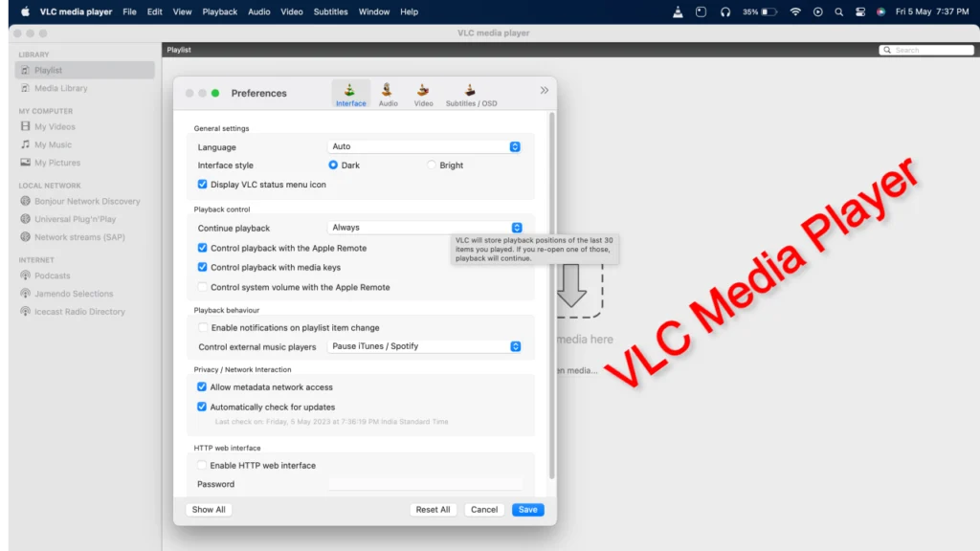
Task: Click the My Videos icon
Action: 25,126
